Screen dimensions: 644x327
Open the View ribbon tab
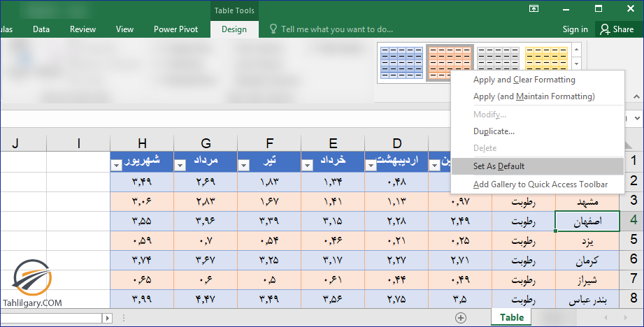[x=124, y=29]
